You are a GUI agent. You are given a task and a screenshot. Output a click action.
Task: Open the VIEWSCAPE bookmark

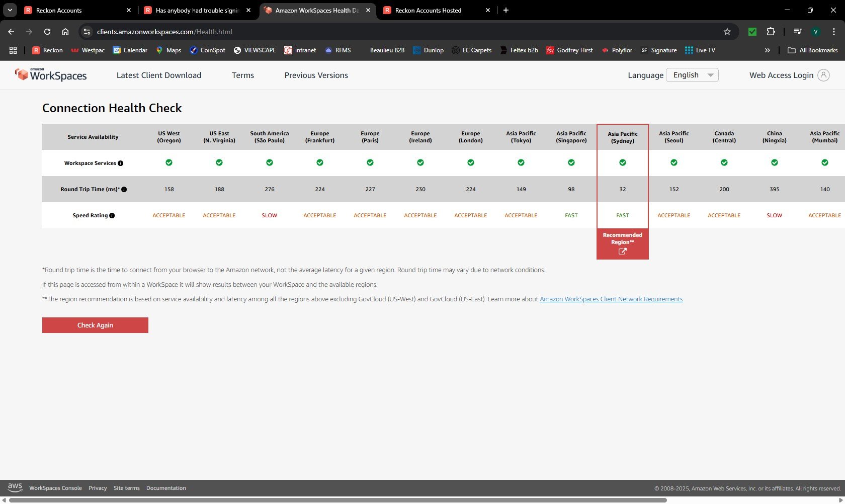pyautogui.click(x=255, y=50)
